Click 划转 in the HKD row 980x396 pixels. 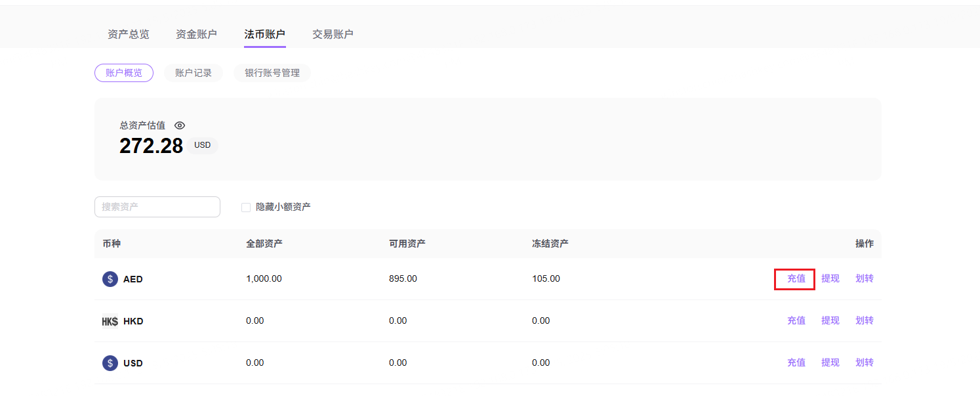point(865,320)
